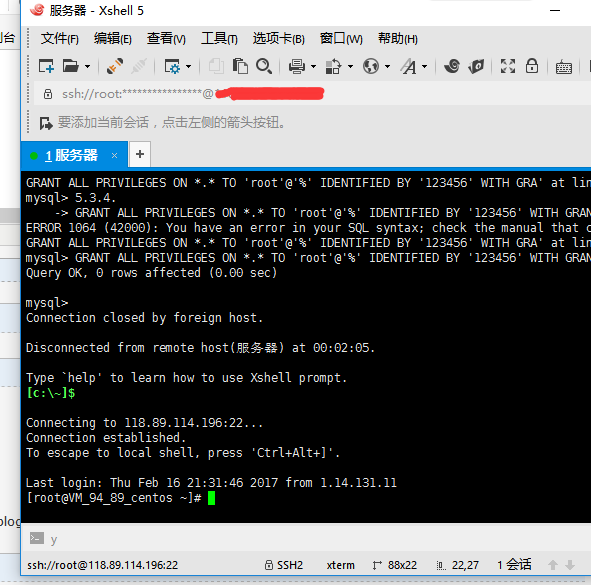Click the Xshell snail title bar icon
The image size is (591, 585).
37,10
